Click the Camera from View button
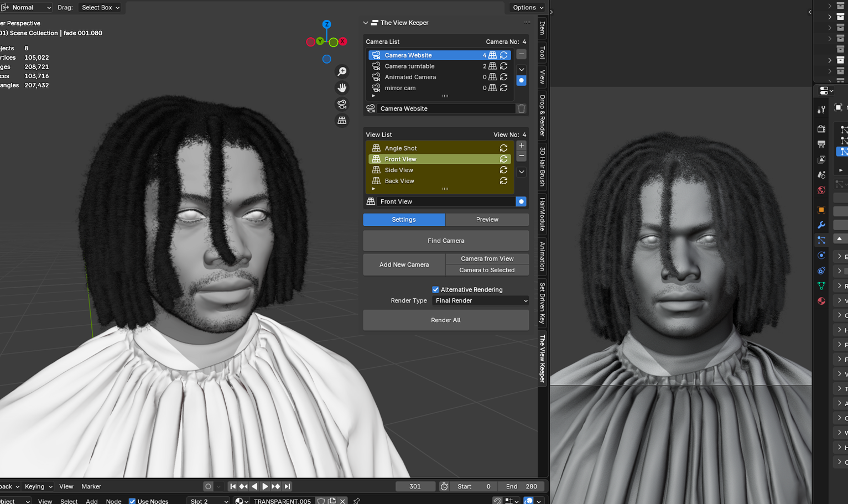Viewport: 848px width, 504px height. [487, 258]
